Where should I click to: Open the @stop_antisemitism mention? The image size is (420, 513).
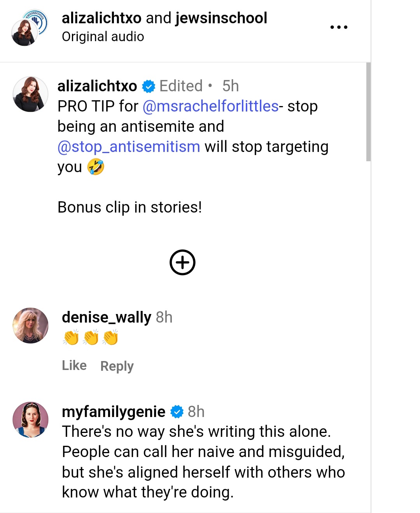[129, 147]
